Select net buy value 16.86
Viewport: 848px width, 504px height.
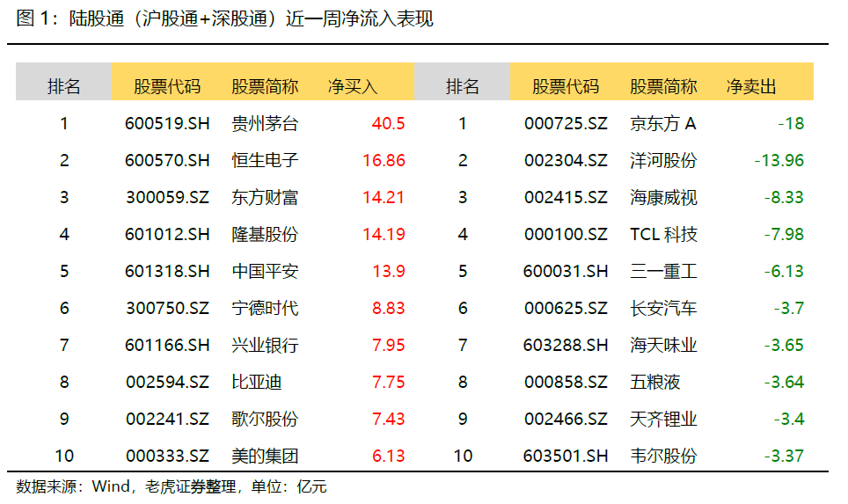point(384,161)
